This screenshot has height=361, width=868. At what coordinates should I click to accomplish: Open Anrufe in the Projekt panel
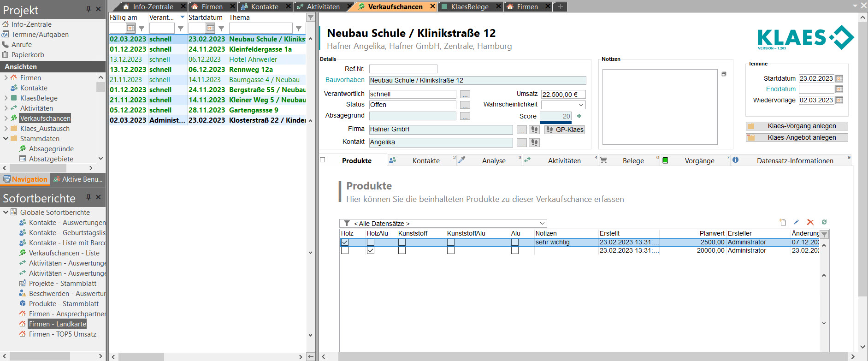pyautogui.click(x=22, y=45)
